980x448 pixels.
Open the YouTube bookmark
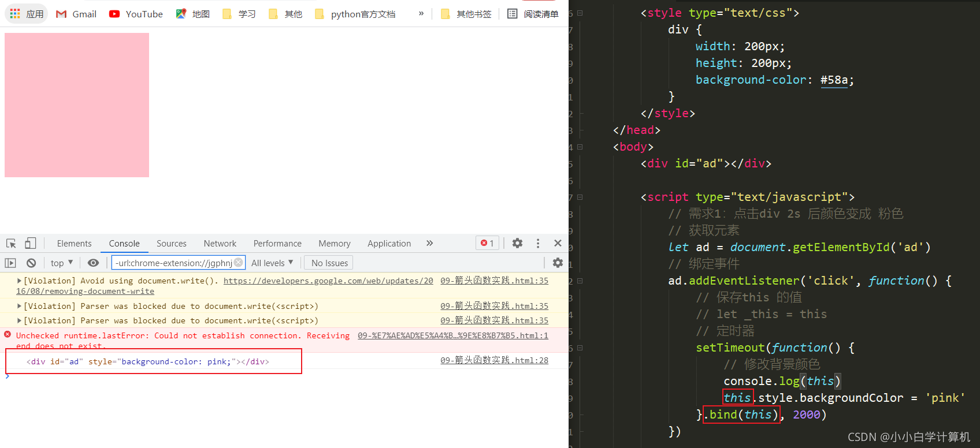tap(136, 14)
